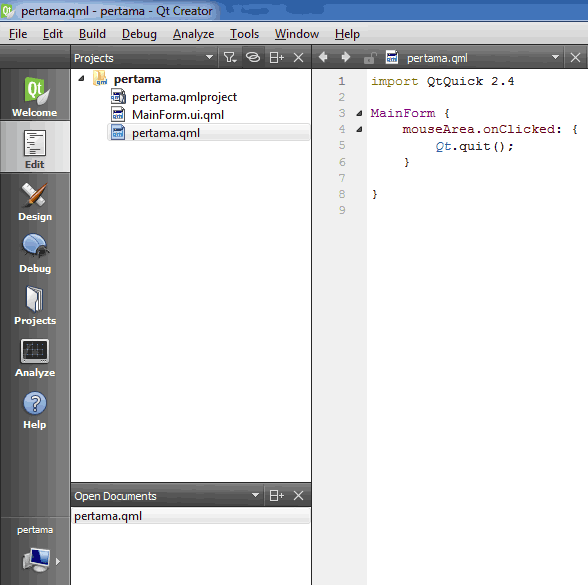Click mouseArea.onClicked text in code editor
This screenshot has width=588, height=585.
(479, 129)
